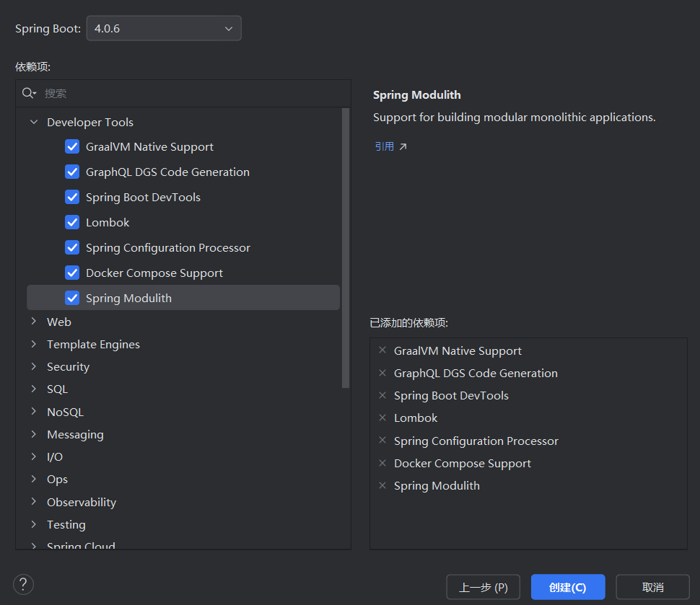
Task: Remove Docker Compose Support from added list
Action: pos(382,463)
